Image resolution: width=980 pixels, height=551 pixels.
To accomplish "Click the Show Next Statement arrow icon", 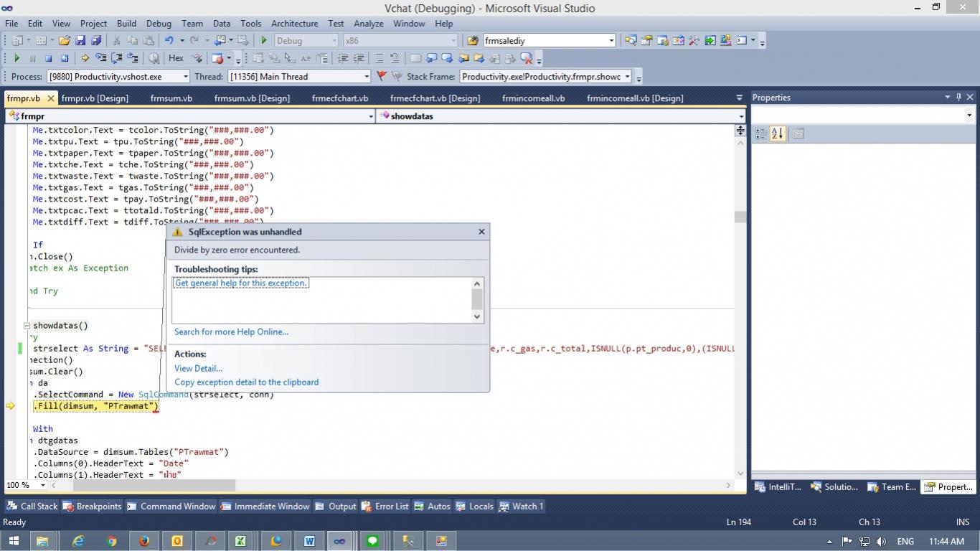I will 85,59.
